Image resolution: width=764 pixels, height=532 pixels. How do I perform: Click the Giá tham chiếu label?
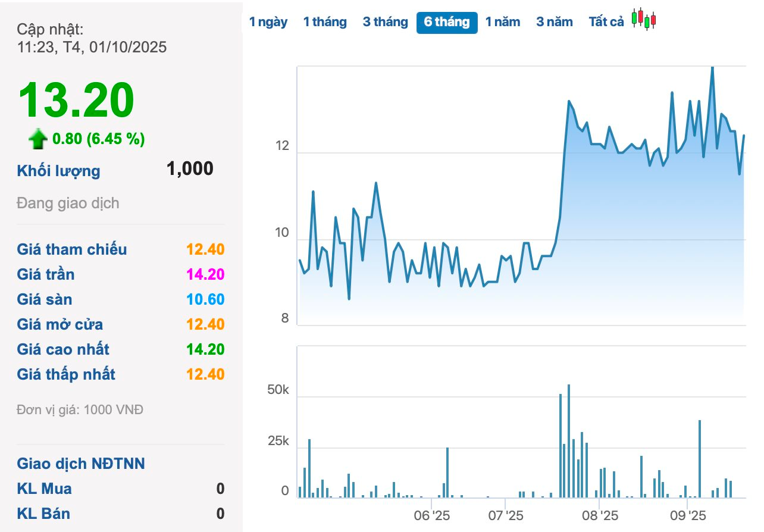tap(72, 249)
